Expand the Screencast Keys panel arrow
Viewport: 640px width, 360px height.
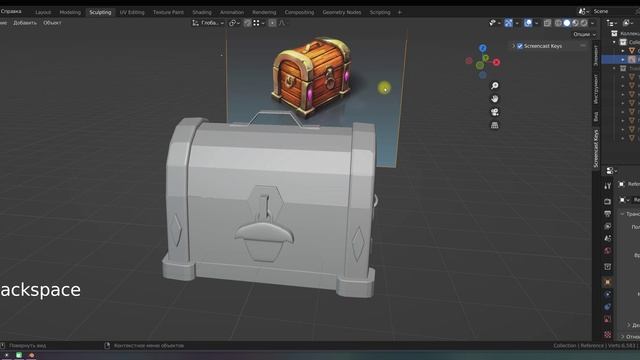click(513, 46)
